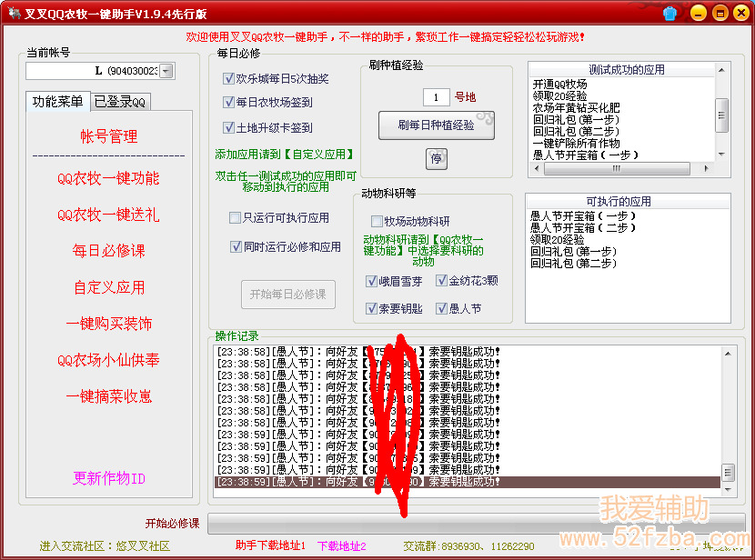Screen dimensions: 755x560
Task: Click the 开始必修课 progress bar
Action: click(477, 524)
